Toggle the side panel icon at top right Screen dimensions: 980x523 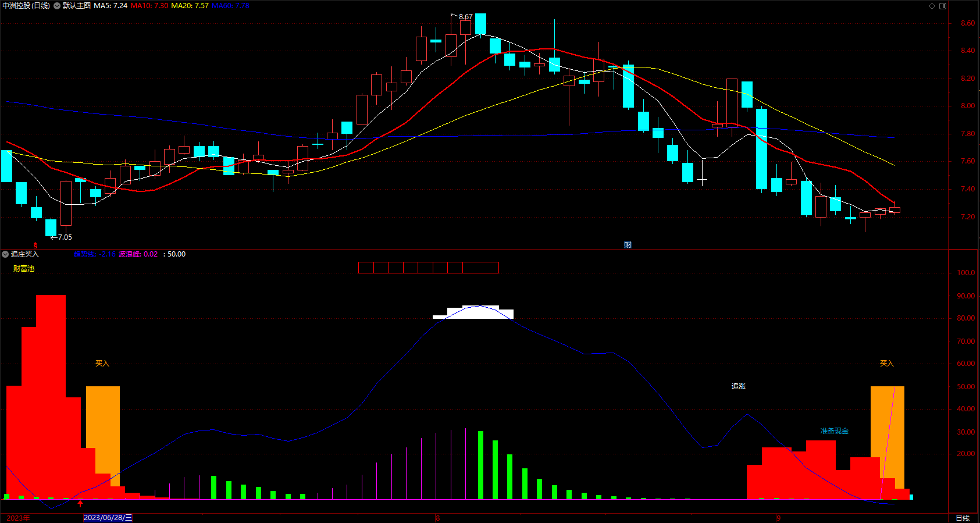pyautogui.click(x=943, y=6)
